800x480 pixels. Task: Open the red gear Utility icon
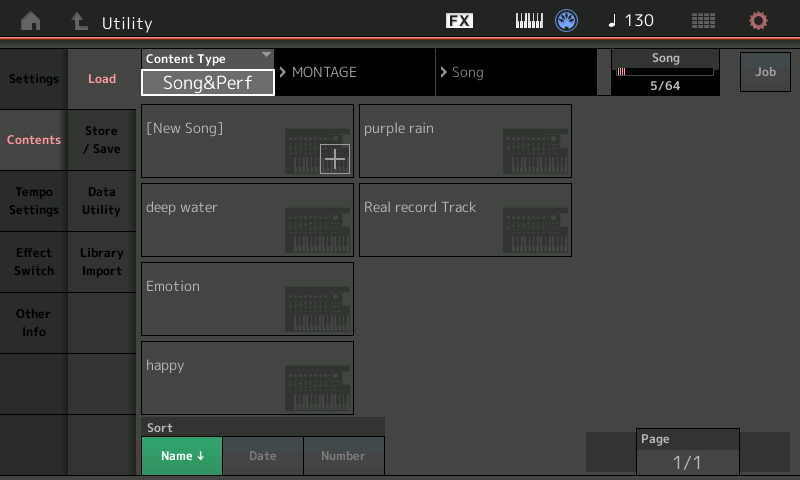759,21
